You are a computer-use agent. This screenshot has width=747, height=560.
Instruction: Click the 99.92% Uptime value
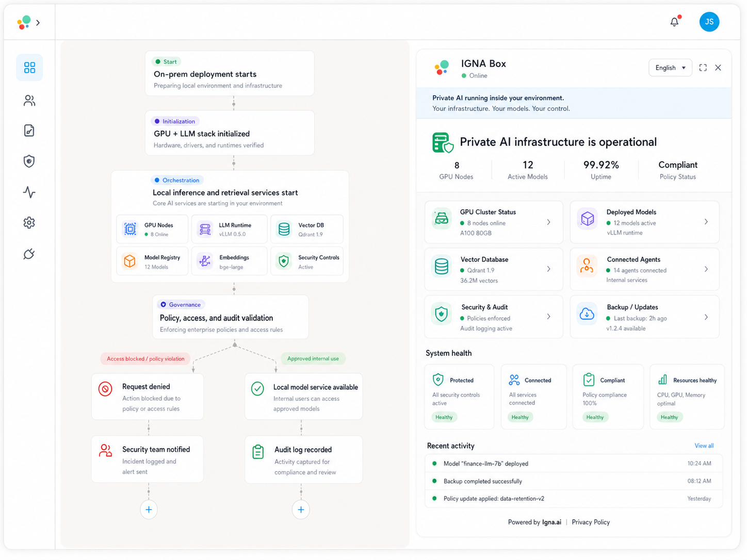[x=601, y=165]
